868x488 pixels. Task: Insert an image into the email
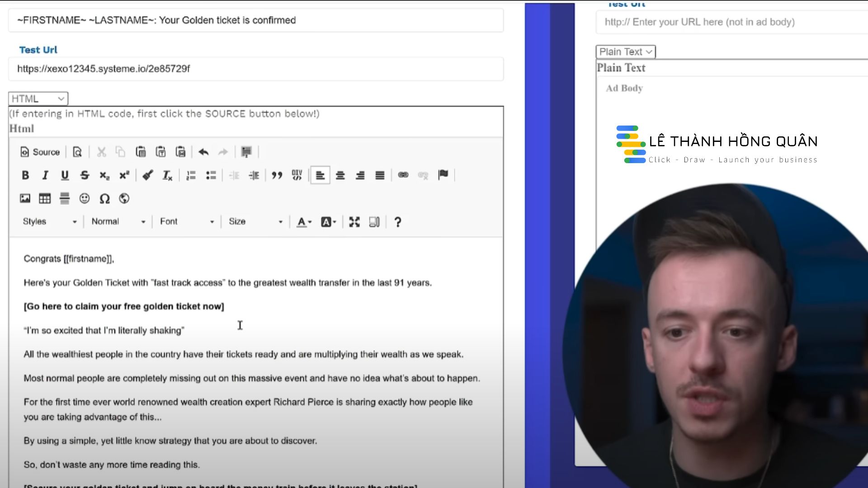(x=25, y=198)
